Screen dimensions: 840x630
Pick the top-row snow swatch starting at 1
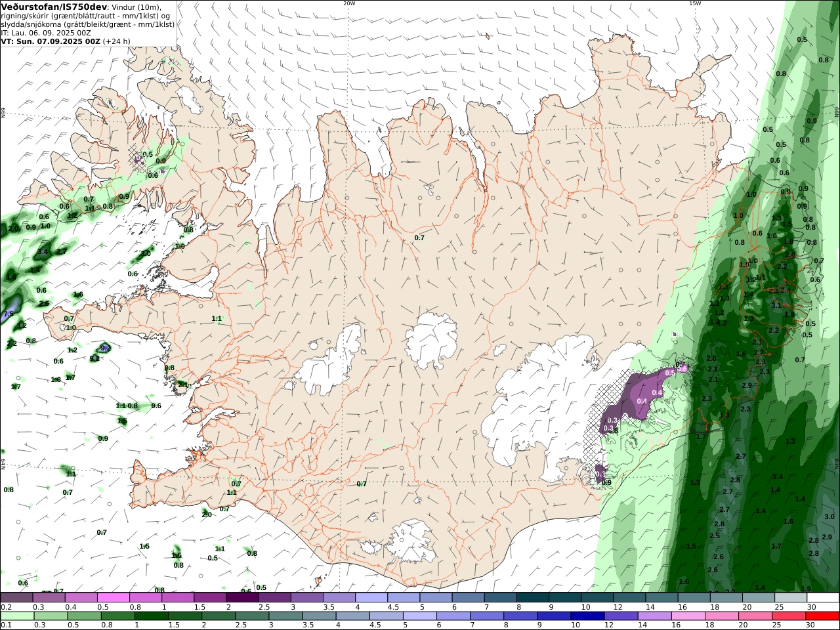(x=177, y=597)
